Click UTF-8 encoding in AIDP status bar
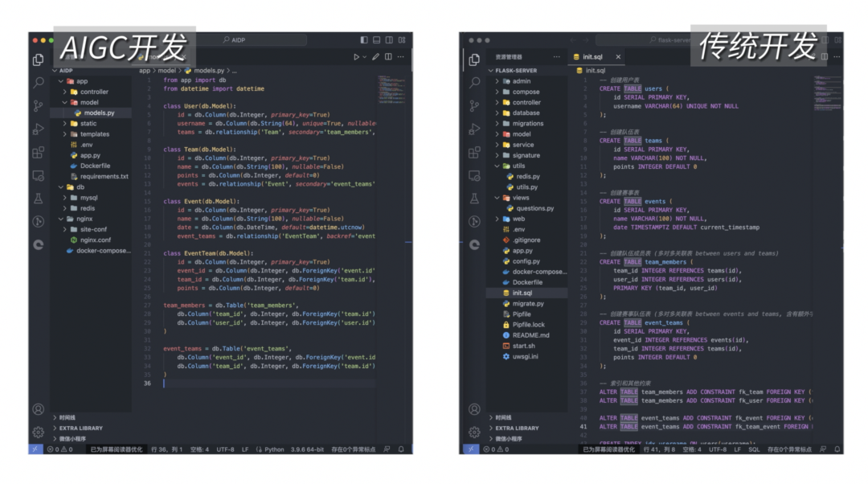The image size is (868, 484). [225, 449]
